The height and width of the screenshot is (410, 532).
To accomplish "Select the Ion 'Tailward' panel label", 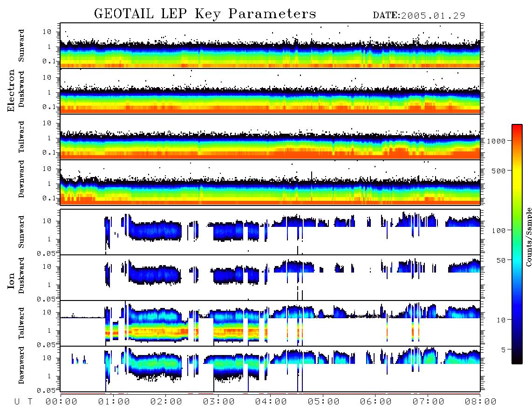I will click(21, 323).
